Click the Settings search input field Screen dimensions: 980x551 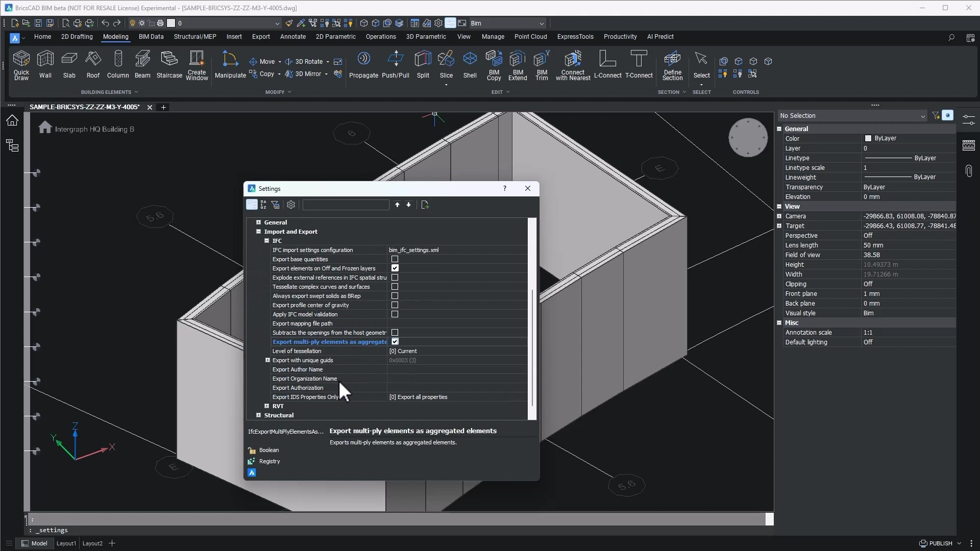pos(346,205)
